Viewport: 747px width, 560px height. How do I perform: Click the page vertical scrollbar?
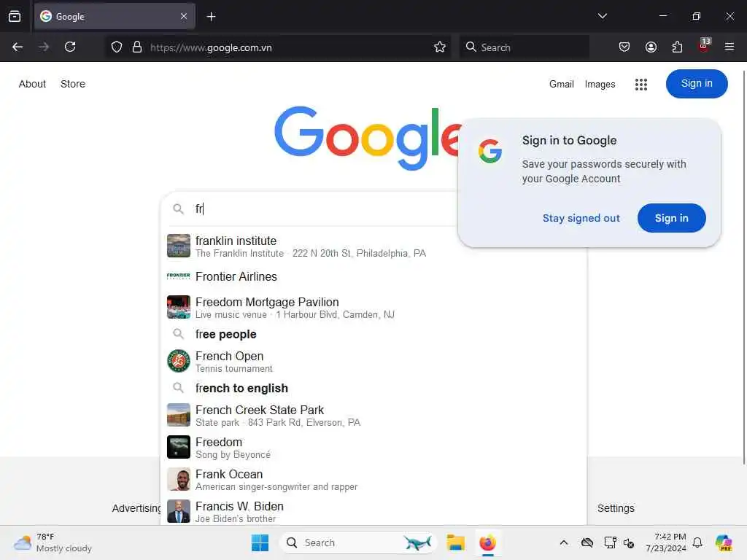(x=744, y=267)
